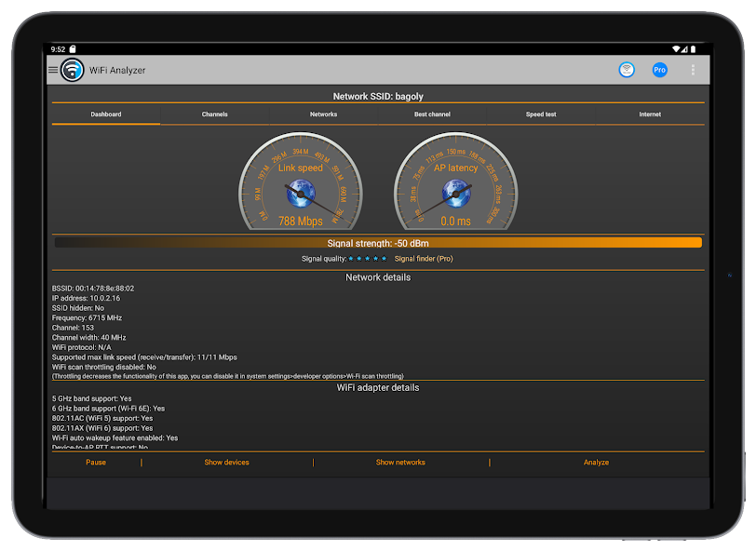The width and height of the screenshot is (756, 551).
Task: Open the hamburger navigation menu
Action: tap(52, 70)
